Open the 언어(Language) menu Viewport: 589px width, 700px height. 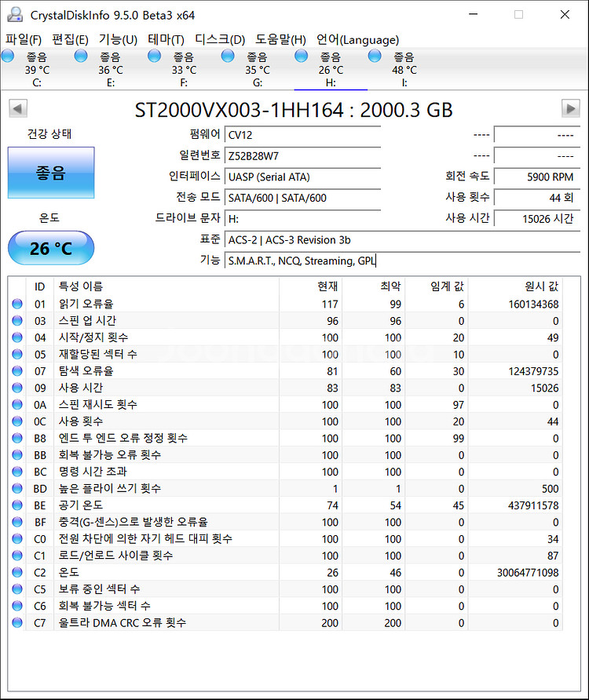tap(357, 40)
